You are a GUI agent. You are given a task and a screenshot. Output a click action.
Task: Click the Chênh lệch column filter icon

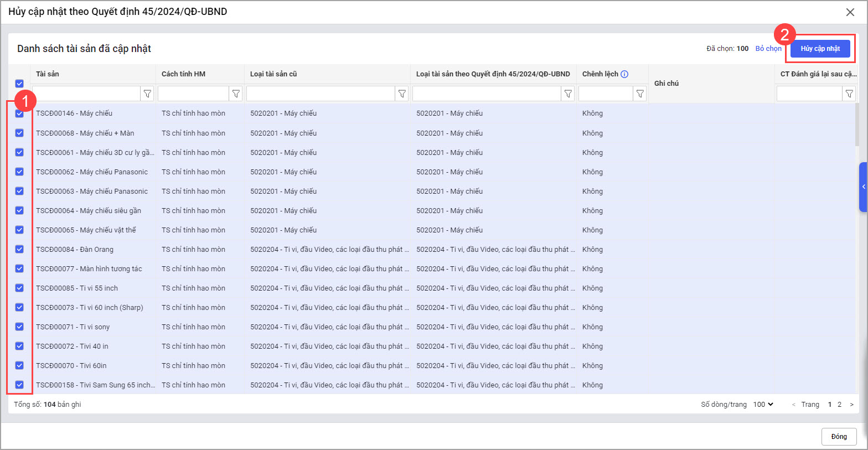[640, 94]
